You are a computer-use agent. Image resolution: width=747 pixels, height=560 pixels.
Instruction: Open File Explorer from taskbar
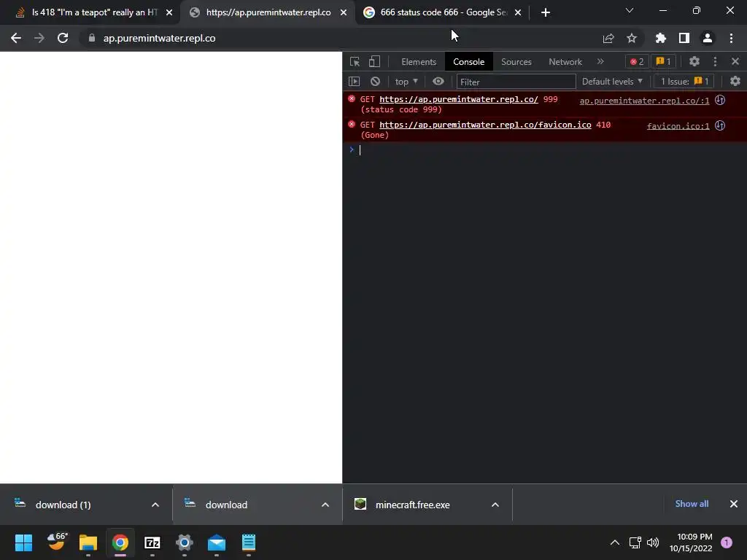88,542
